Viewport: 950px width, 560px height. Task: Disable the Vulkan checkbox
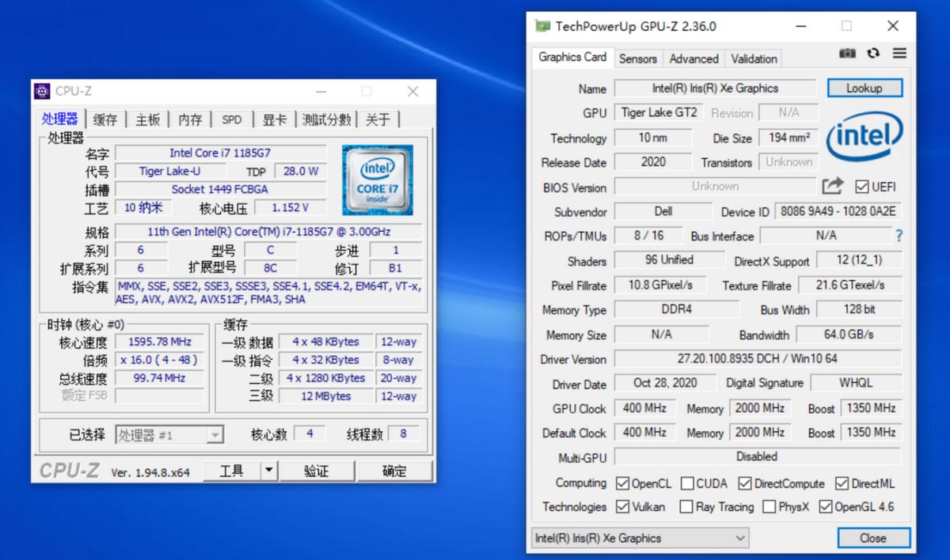coord(621,507)
